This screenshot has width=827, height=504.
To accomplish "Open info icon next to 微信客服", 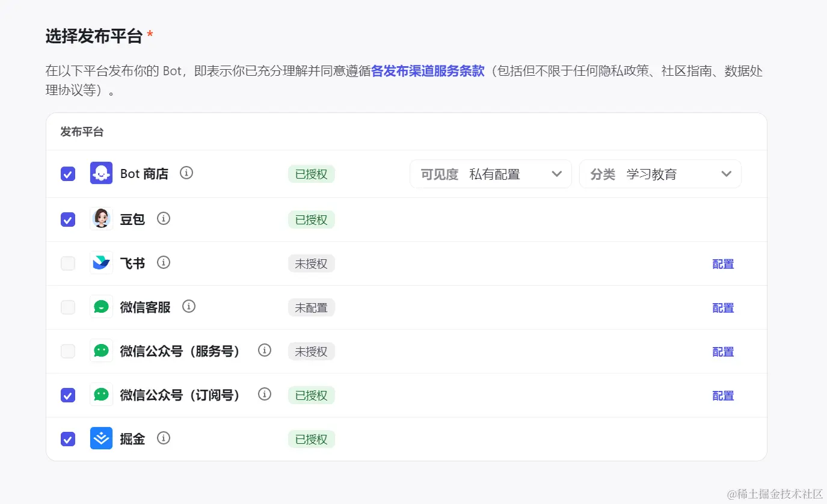I will 189,306.
